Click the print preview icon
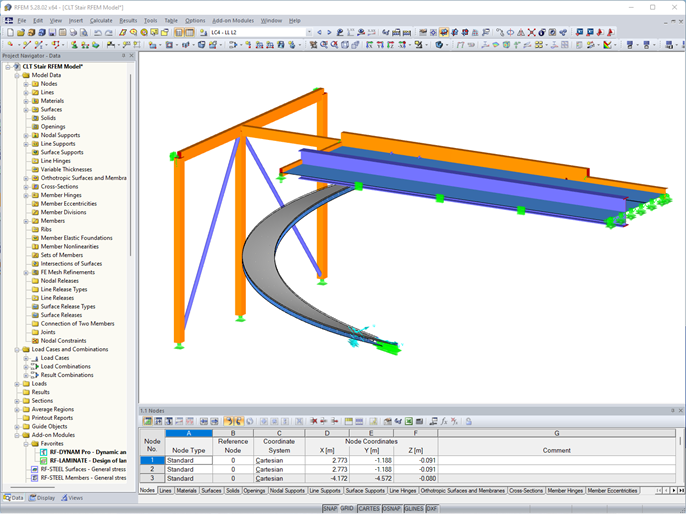 pyautogui.click(x=84, y=32)
